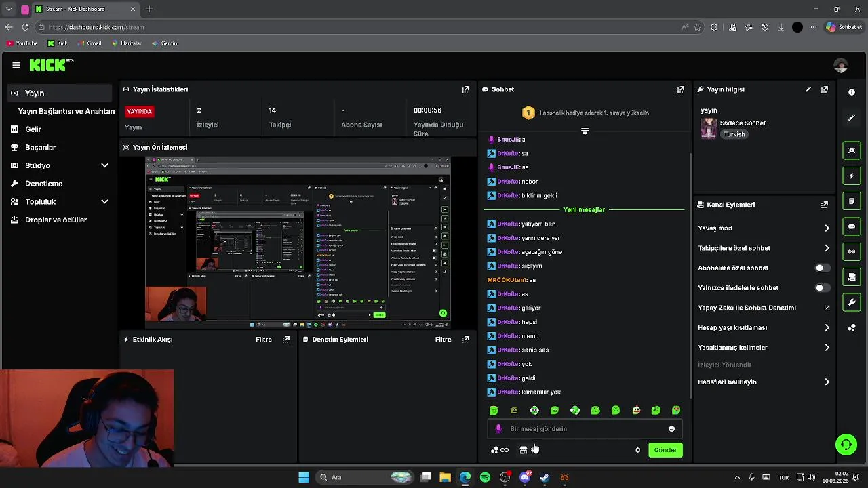Toggle lightning activity feed icon in right sidebar
868x488 pixels.
pos(852,176)
